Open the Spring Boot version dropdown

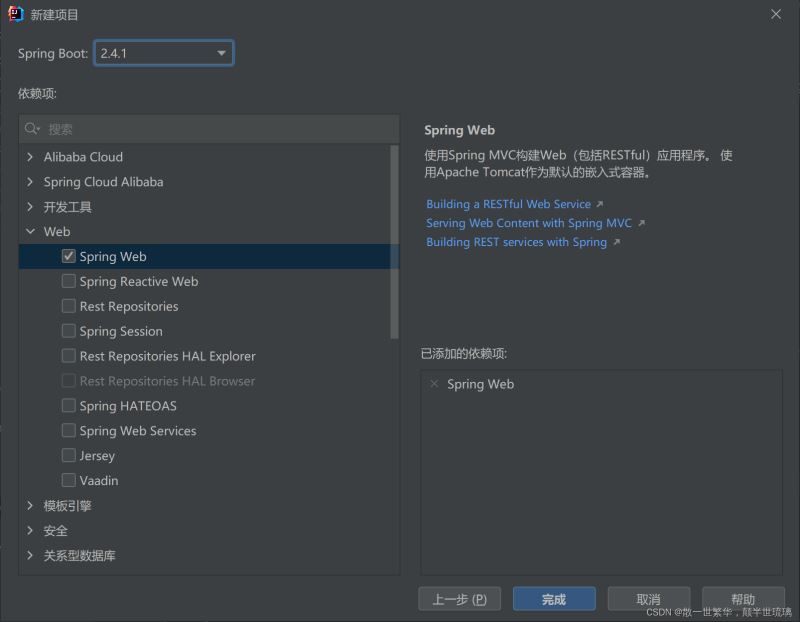tap(165, 53)
